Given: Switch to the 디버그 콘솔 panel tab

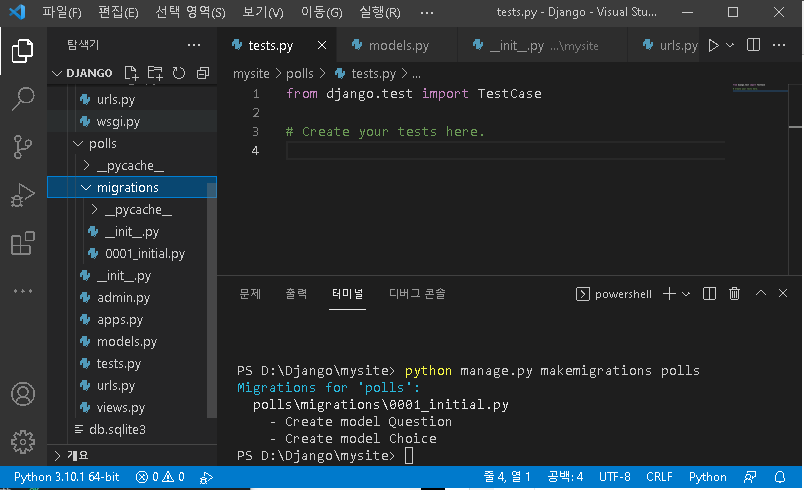Looking at the screenshot, I should (x=417, y=294).
